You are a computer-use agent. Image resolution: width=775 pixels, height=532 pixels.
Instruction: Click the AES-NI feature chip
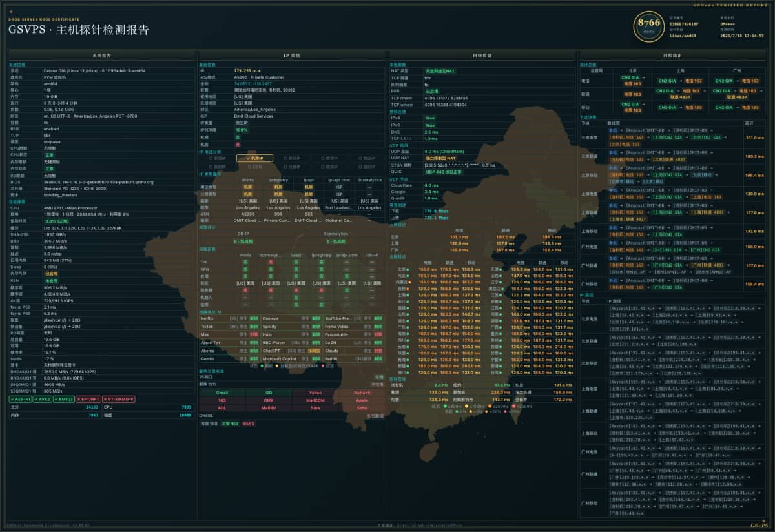tap(21, 399)
